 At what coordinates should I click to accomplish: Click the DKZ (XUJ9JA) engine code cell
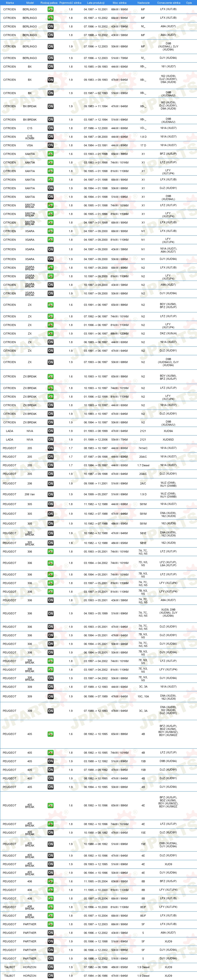coord(168,334)
